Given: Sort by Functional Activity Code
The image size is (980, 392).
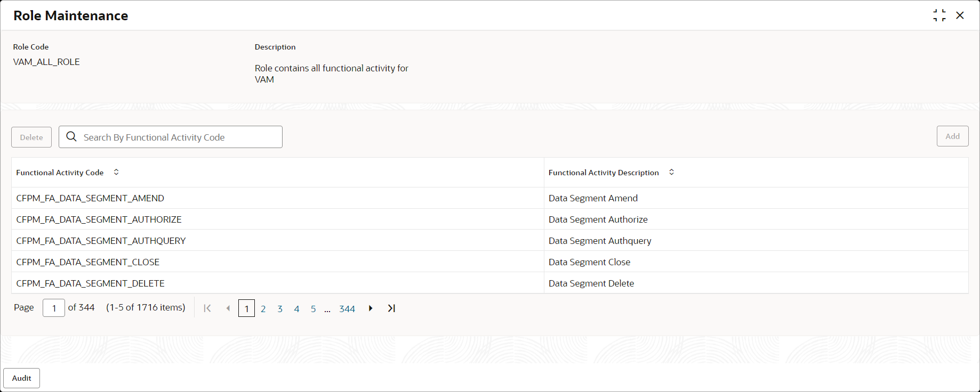Looking at the screenshot, I should pos(116,172).
